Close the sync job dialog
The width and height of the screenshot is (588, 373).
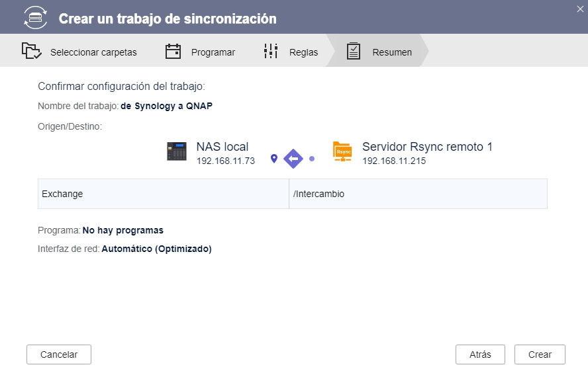(580, 8)
